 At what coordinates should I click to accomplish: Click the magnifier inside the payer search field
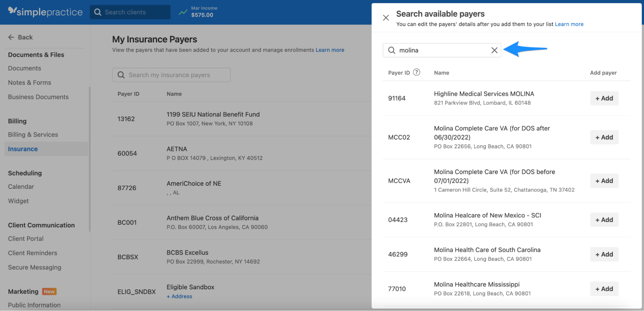tap(392, 50)
